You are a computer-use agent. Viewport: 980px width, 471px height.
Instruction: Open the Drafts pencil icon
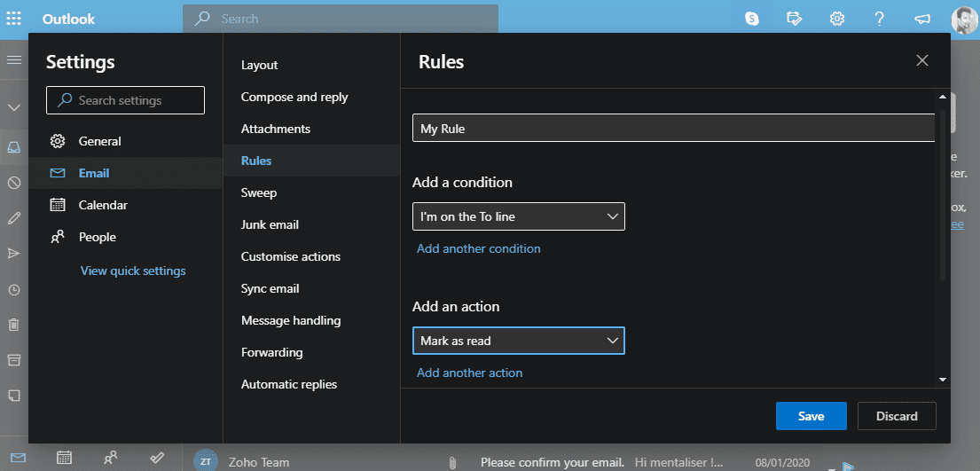pyautogui.click(x=14, y=218)
